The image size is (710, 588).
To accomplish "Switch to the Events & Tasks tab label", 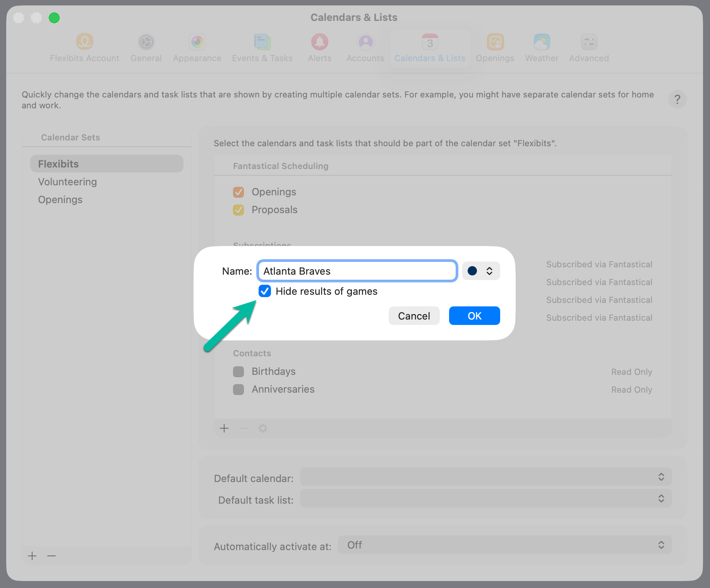I will (262, 58).
